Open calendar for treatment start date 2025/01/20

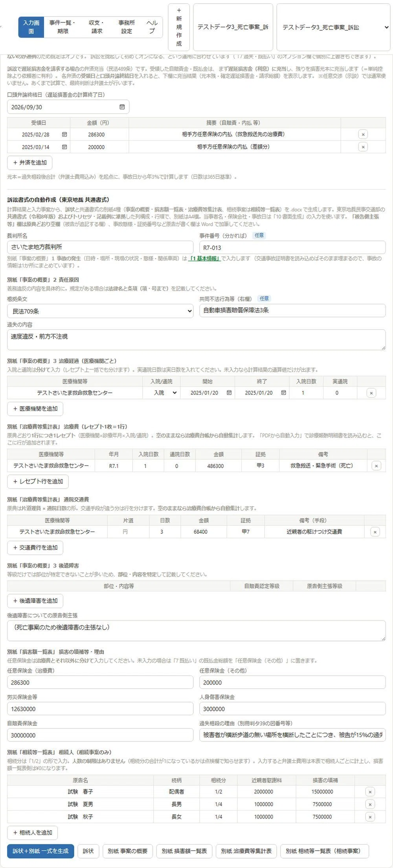pyautogui.click(x=229, y=393)
